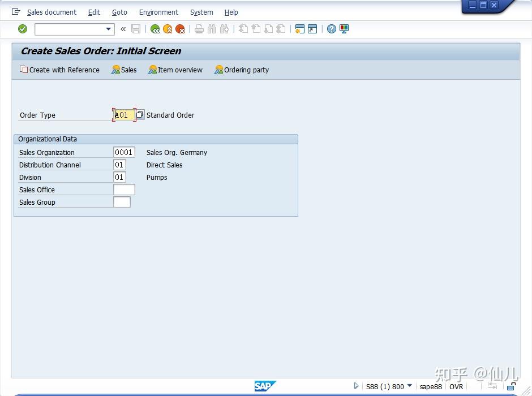
Task: Expand the command field dropdown
Action: coord(110,29)
